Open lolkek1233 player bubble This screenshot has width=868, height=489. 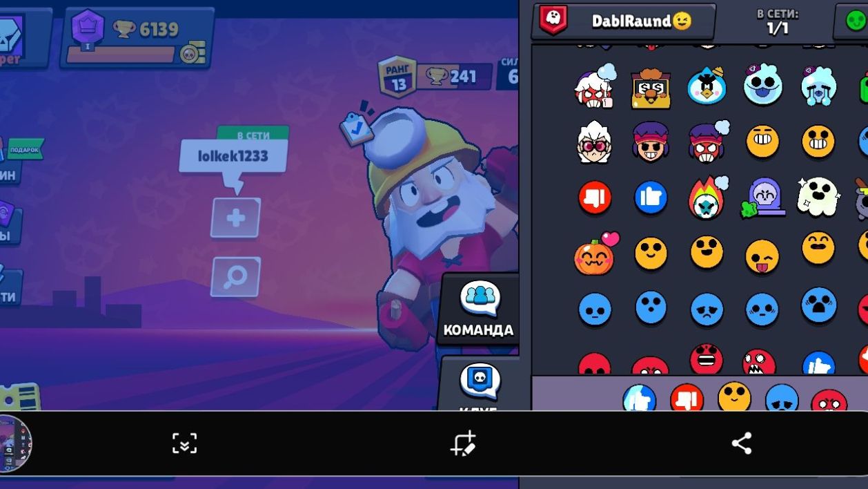pos(233,157)
